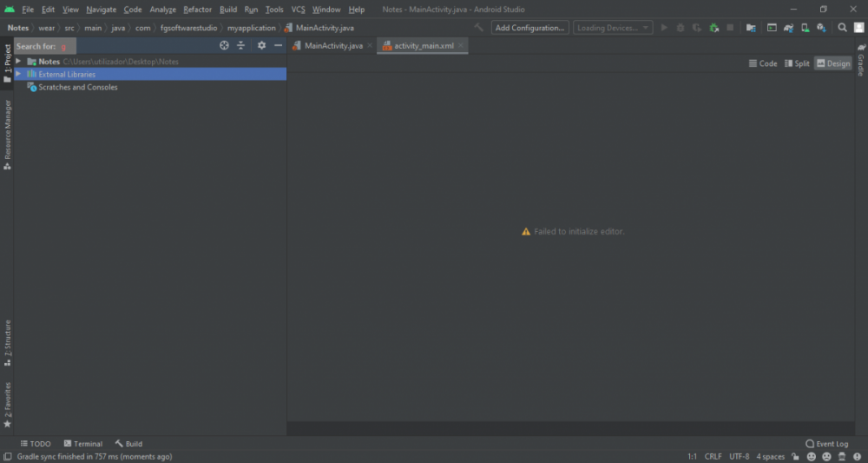Click exclamation notifications icon in status bar
This screenshot has height=463, width=868.
pos(858,457)
